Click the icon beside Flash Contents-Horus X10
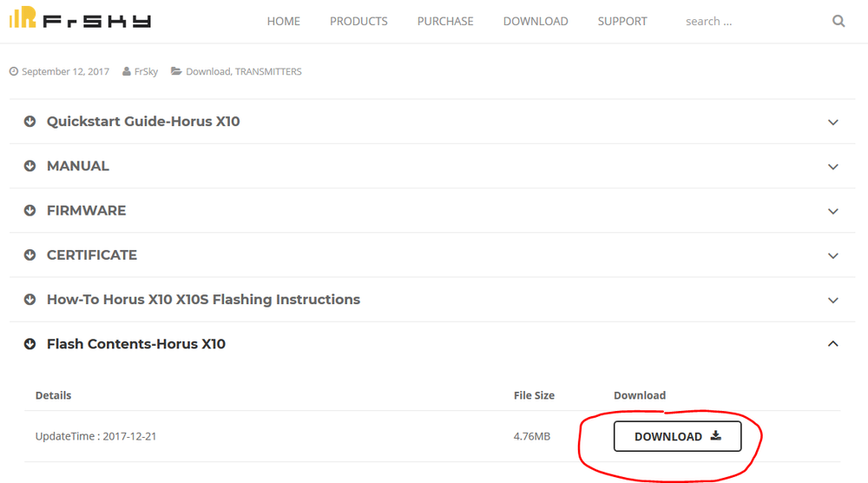 point(30,344)
